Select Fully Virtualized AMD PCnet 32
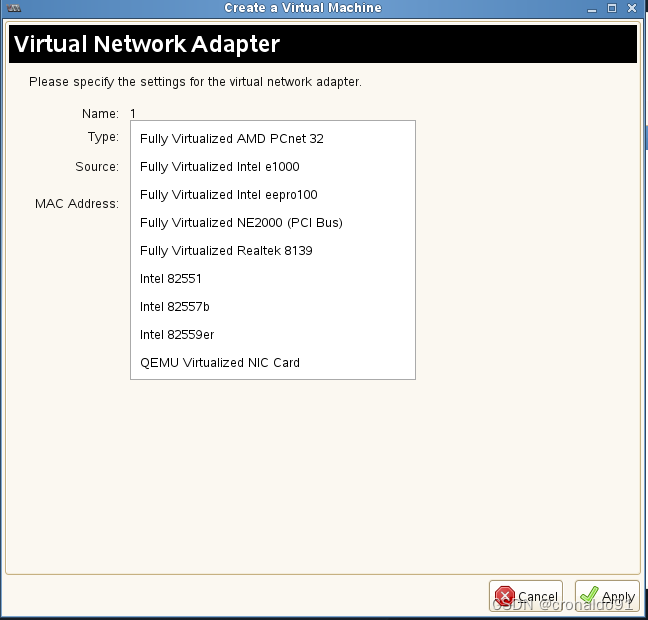Image resolution: width=648 pixels, height=620 pixels. tap(273, 139)
